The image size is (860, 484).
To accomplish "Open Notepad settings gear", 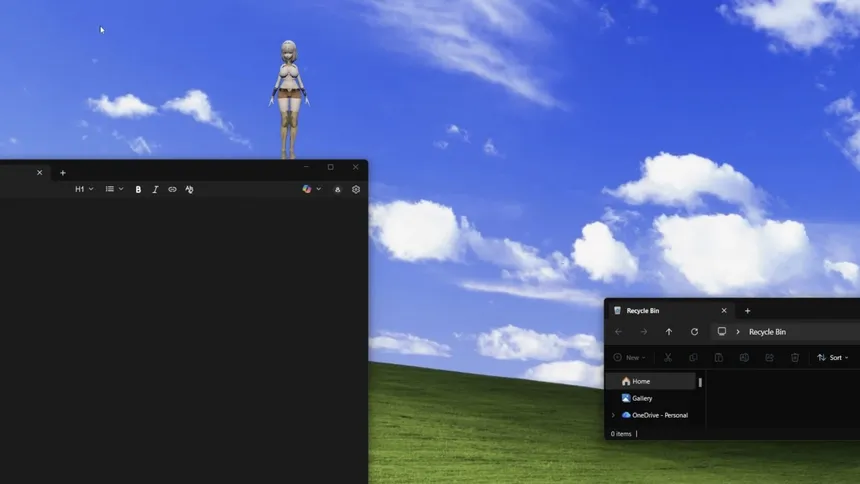I will pos(356,189).
